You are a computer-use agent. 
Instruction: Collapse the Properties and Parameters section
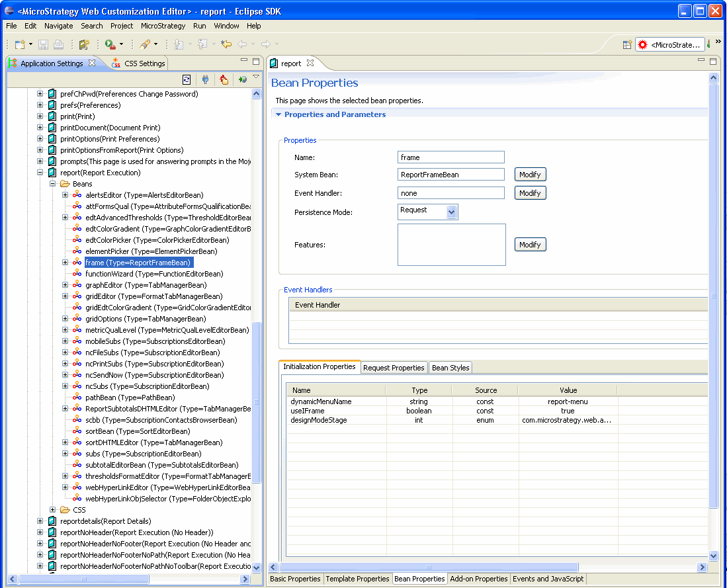pos(278,114)
